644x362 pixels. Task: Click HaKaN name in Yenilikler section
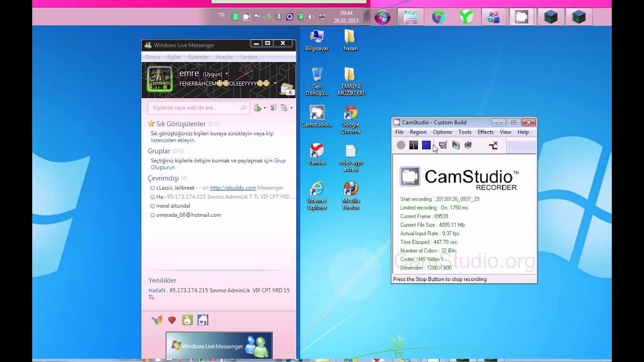point(157,291)
